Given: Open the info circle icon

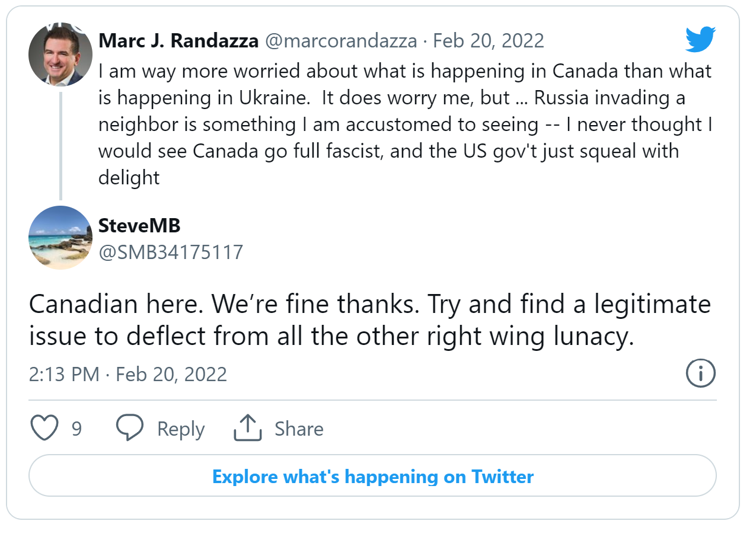Looking at the screenshot, I should [x=700, y=373].
